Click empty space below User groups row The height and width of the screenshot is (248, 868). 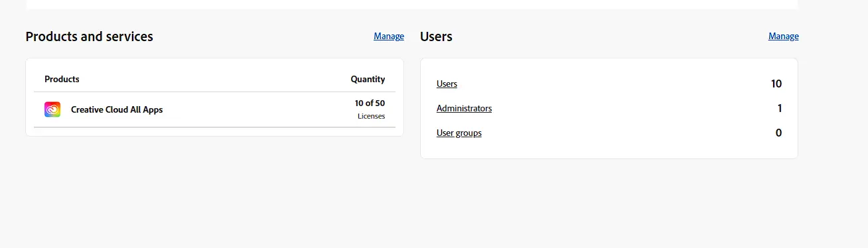(x=609, y=149)
